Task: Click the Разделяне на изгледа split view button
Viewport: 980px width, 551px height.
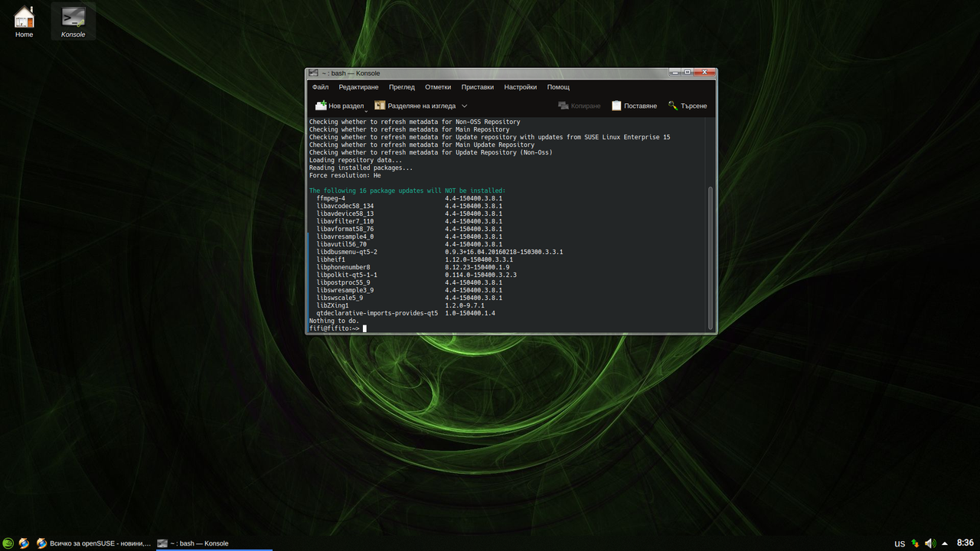Action: [x=415, y=106]
